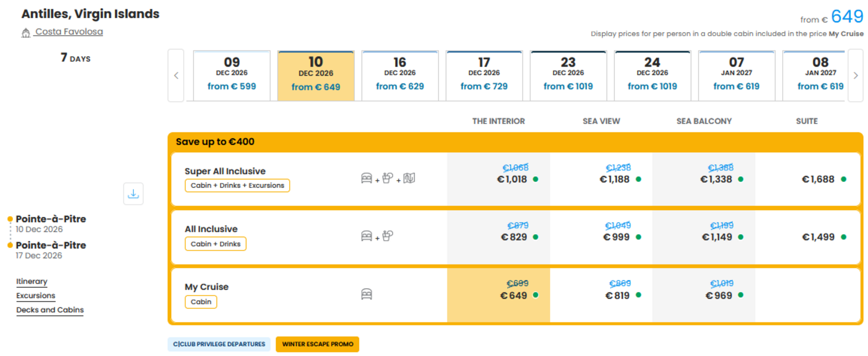Click green availability dot beside €999 Sea View
The height and width of the screenshot is (356, 868).
638,237
